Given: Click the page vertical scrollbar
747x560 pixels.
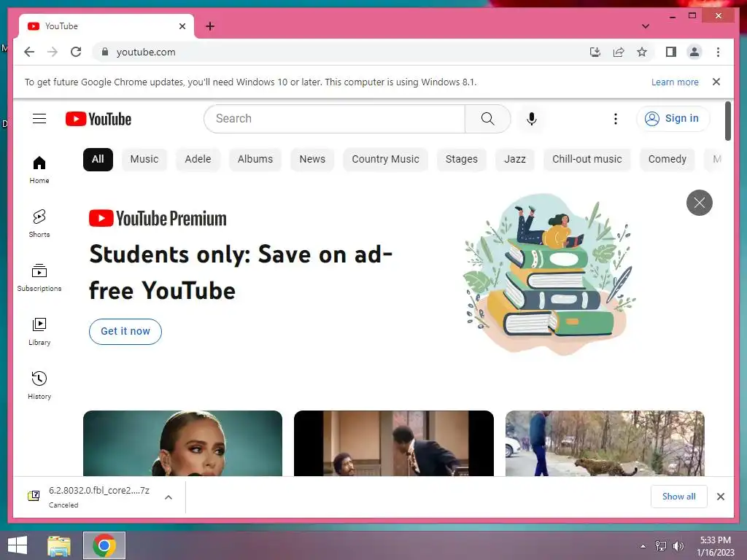Looking at the screenshot, I should click(x=727, y=121).
